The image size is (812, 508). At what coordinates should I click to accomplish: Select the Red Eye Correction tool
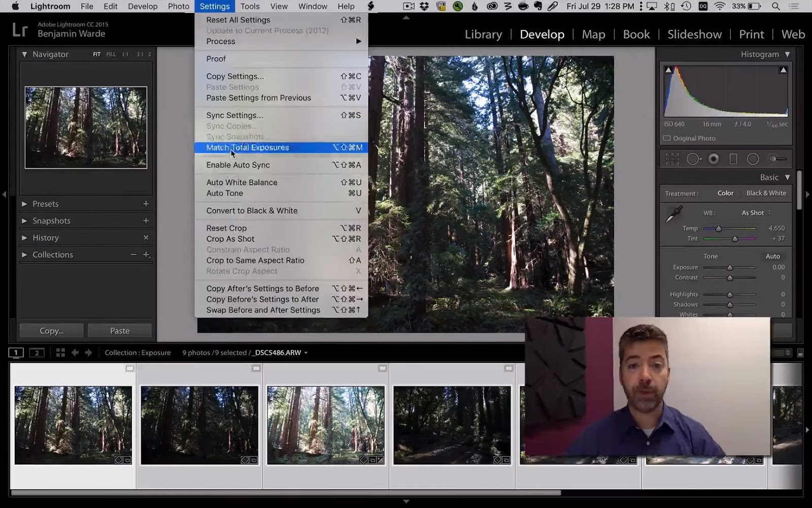(x=714, y=159)
